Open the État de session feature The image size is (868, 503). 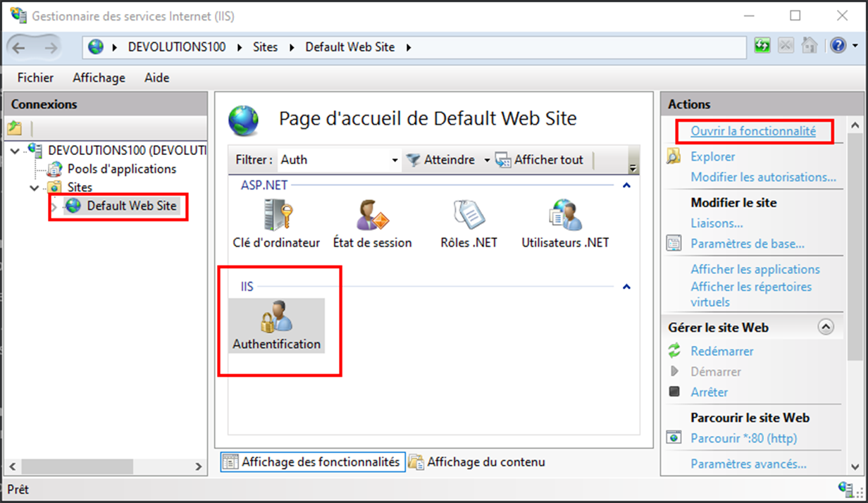click(x=372, y=218)
